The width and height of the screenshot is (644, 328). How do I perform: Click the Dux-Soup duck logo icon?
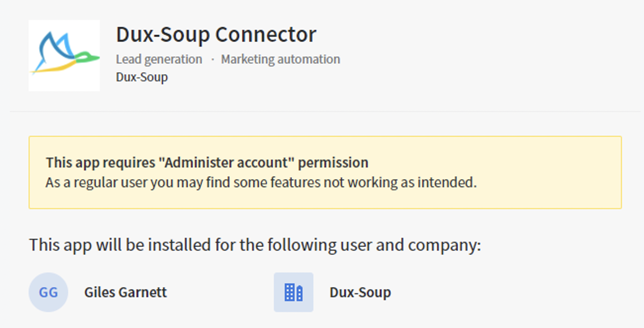tap(64, 55)
